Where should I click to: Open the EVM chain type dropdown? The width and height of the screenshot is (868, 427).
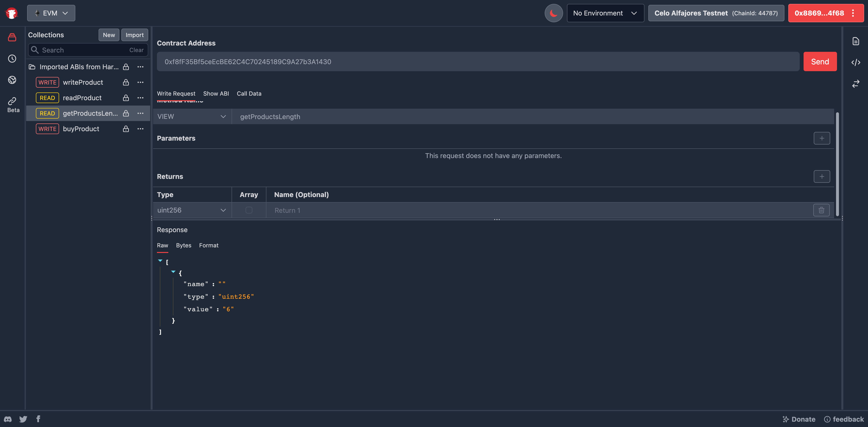(51, 13)
